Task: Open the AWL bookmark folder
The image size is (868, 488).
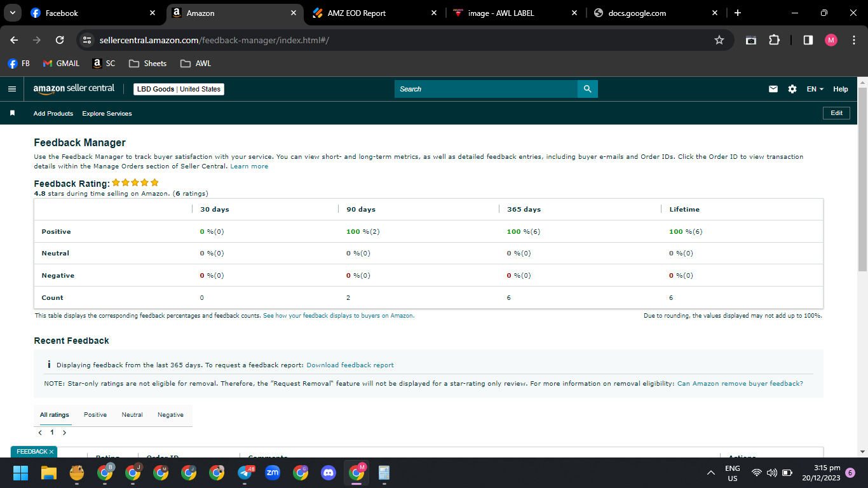Action: (196, 64)
